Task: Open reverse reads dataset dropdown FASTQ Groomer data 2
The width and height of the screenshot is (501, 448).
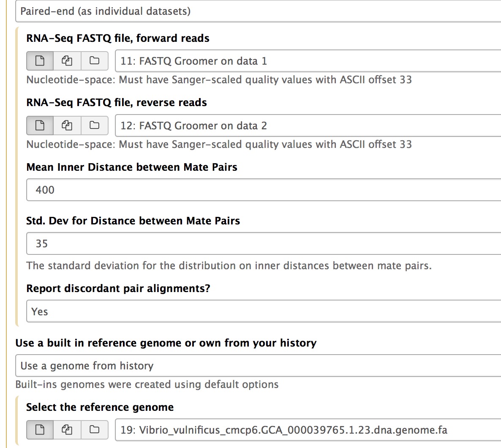Action: click(x=308, y=126)
